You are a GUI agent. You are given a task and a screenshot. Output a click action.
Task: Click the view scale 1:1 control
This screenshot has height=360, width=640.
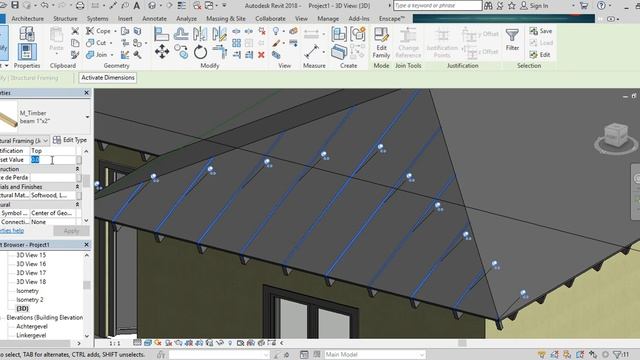(x=115, y=343)
